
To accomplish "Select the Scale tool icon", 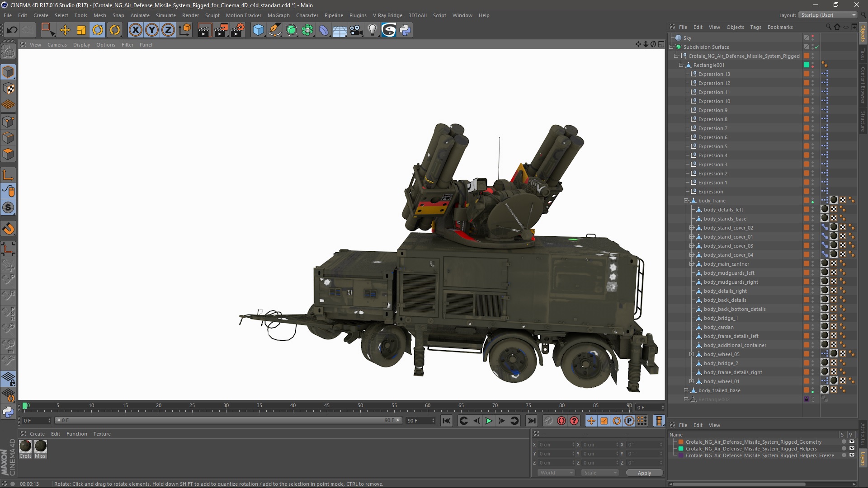I will [x=81, y=30].
